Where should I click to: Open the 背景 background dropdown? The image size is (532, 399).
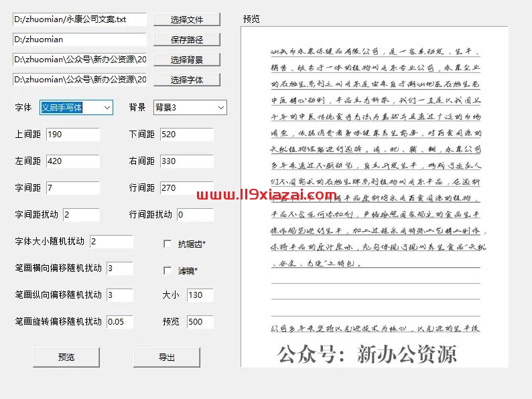coord(190,108)
